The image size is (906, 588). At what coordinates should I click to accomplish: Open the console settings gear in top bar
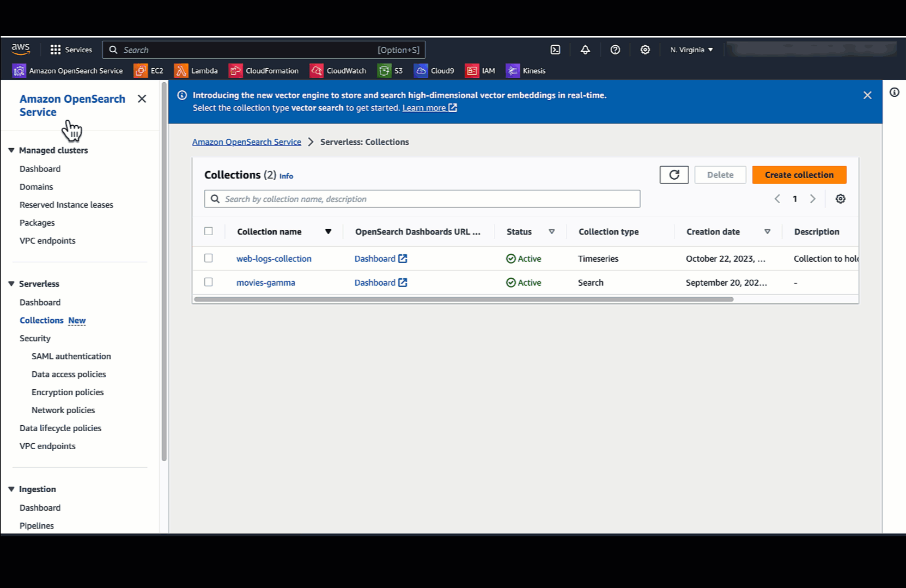click(x=645, y=50)
